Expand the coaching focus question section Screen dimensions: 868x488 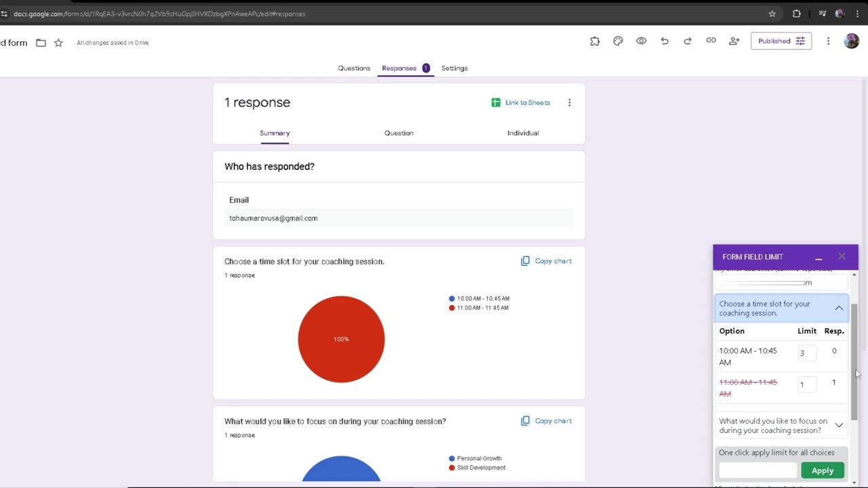point(839,426)
